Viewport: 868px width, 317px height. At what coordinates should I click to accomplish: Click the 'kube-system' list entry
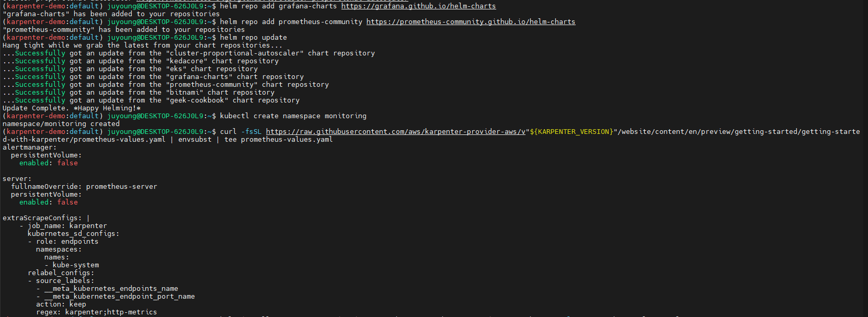[75, 265]
